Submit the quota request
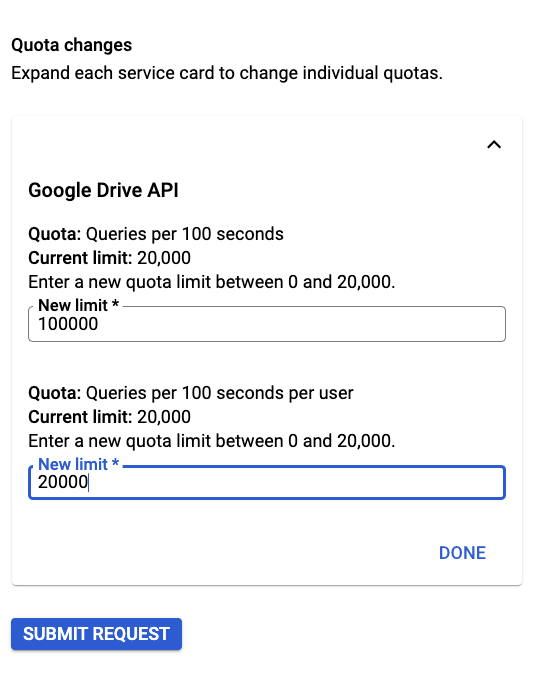 coord(96,634)
